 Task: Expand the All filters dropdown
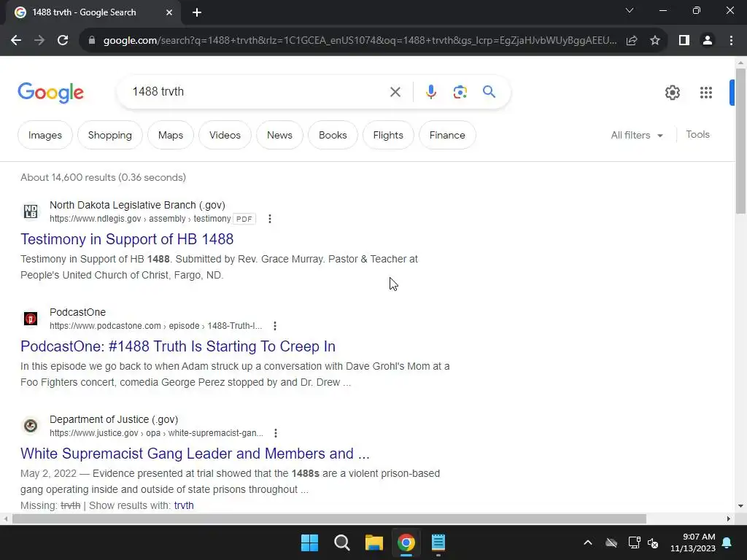pos(637,135)
